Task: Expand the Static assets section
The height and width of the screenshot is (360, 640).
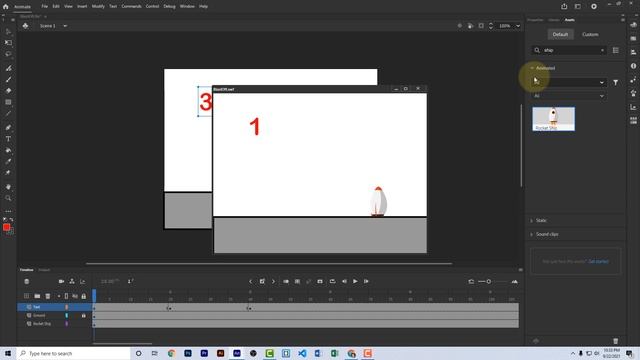Action: click(x=532, y=220)
